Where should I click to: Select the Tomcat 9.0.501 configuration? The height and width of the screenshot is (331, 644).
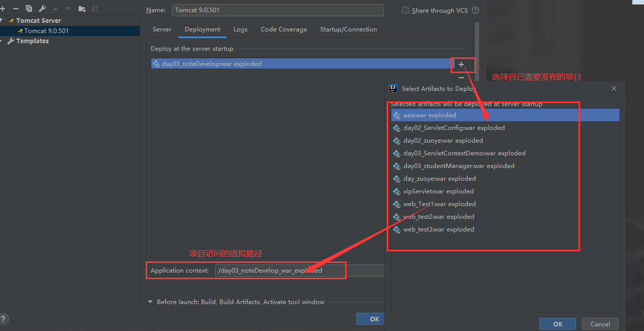47,31
